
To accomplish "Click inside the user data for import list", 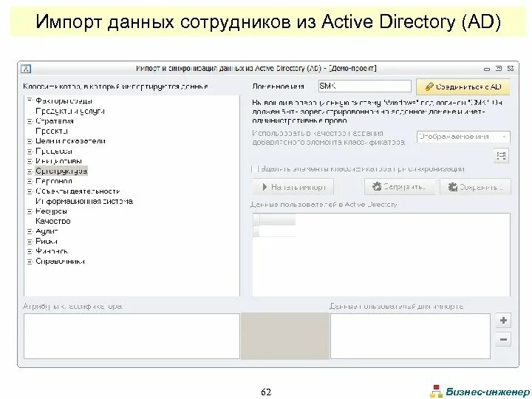I will pos(411,336).
